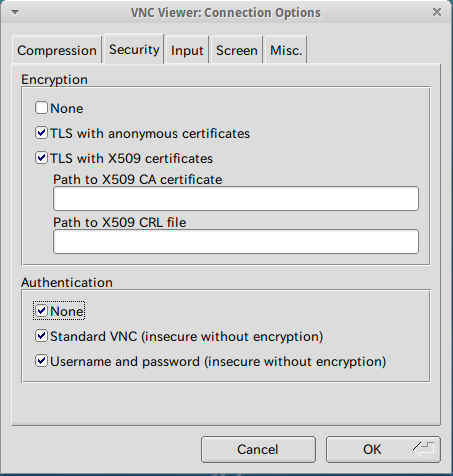Confirm settings with the OK button

pos(383,449)
